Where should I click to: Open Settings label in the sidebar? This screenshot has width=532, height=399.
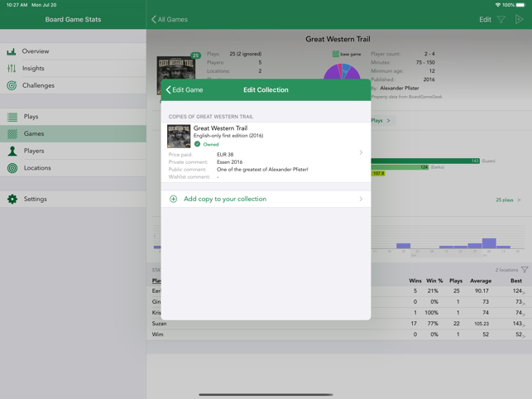coord(36,199)
